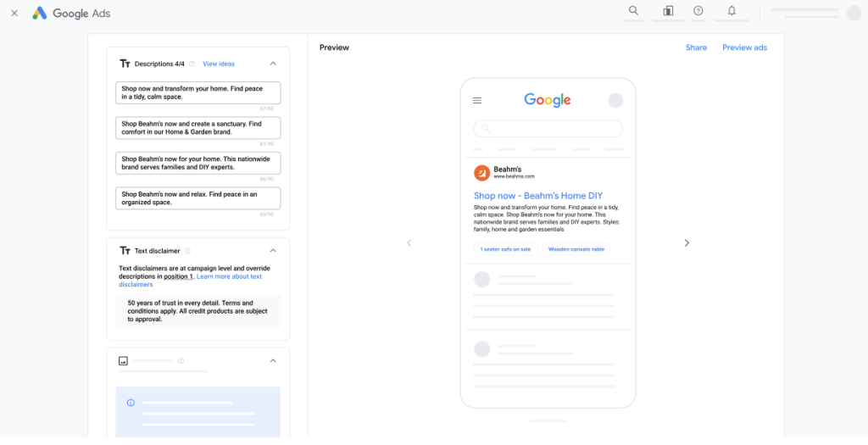Click the '67/90' character counter

(x=267, y=108)
